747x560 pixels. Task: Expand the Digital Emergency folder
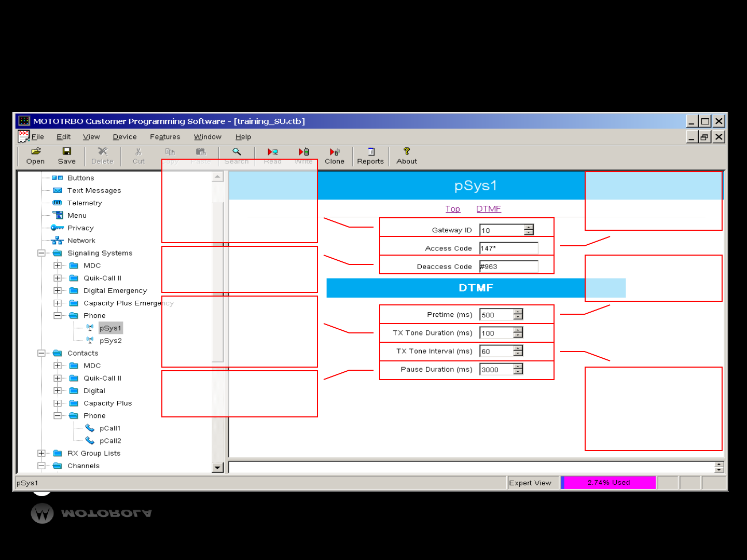(x=58, y=290)
